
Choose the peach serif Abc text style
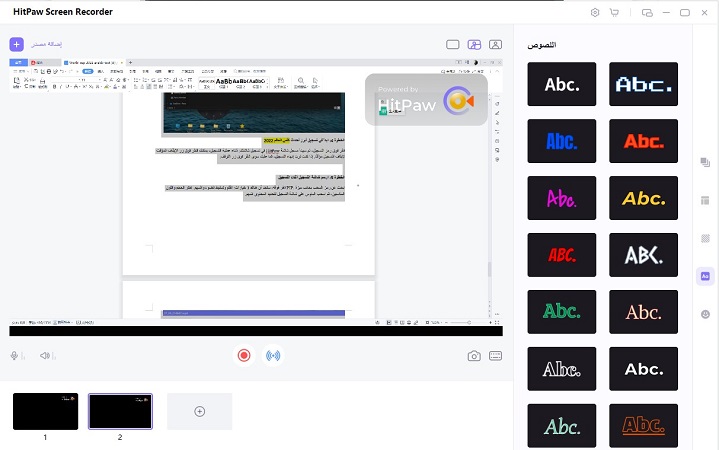coord(643,311)
